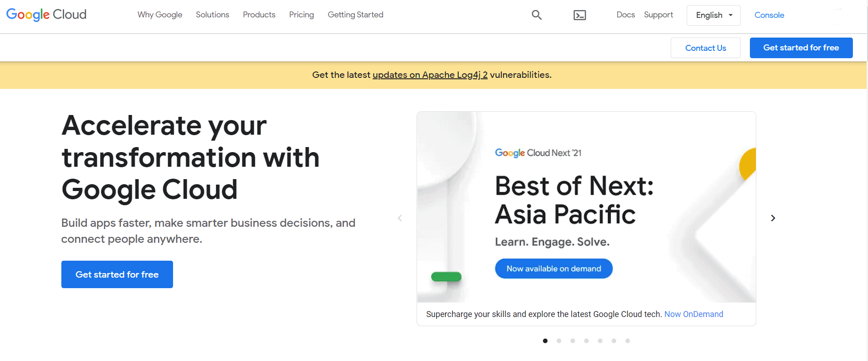Open the search magnifier icon
The height and width of the screenshot is (361, 868).
(x=537, y=15)
